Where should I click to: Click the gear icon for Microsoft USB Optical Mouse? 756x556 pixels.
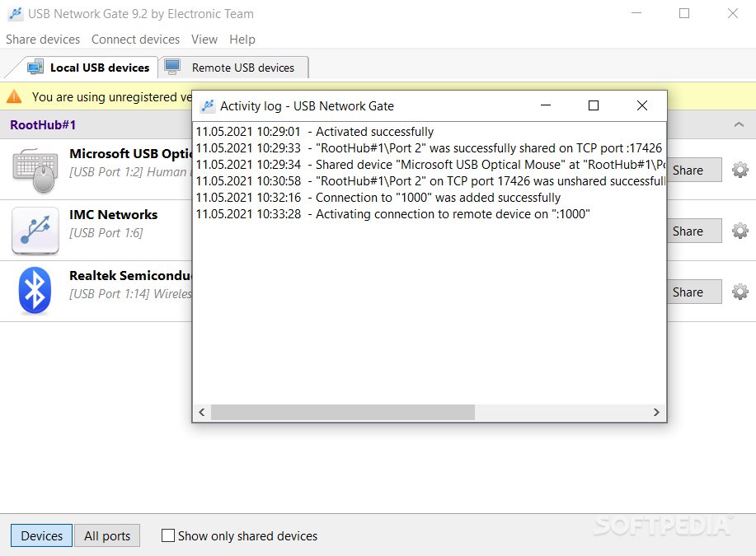740,170
